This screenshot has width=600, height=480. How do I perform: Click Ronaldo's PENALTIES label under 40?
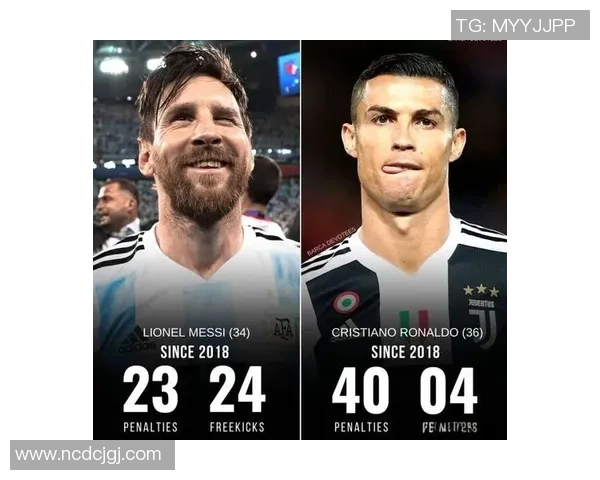(361, 427)
